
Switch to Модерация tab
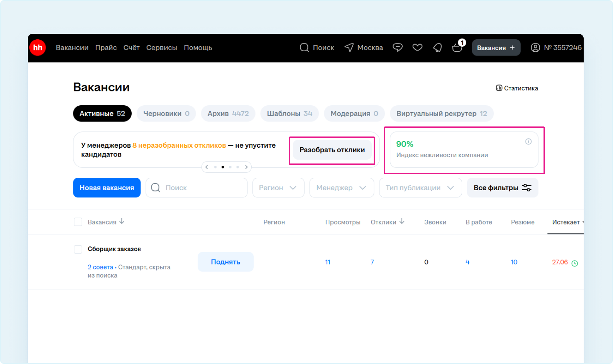354,113
